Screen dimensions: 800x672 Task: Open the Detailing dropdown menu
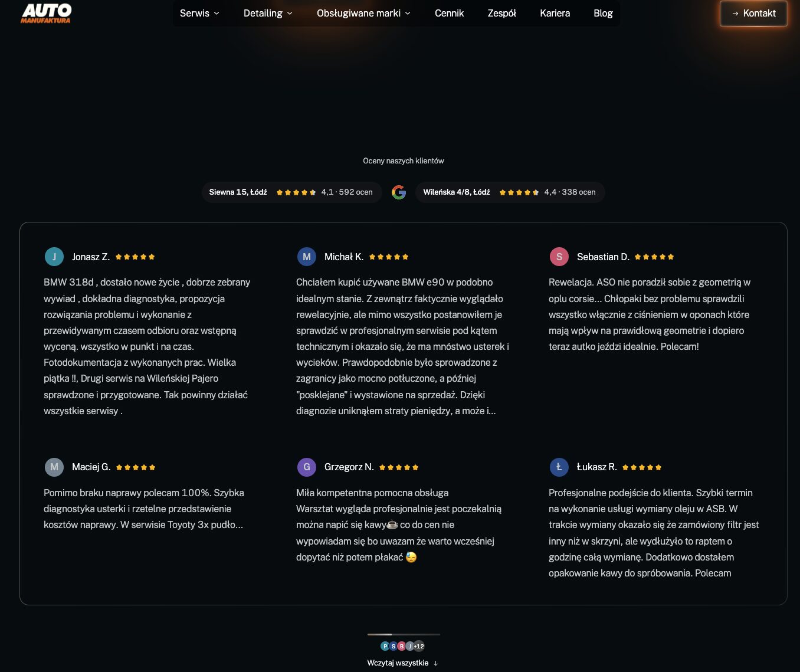[x=268, y=13]
